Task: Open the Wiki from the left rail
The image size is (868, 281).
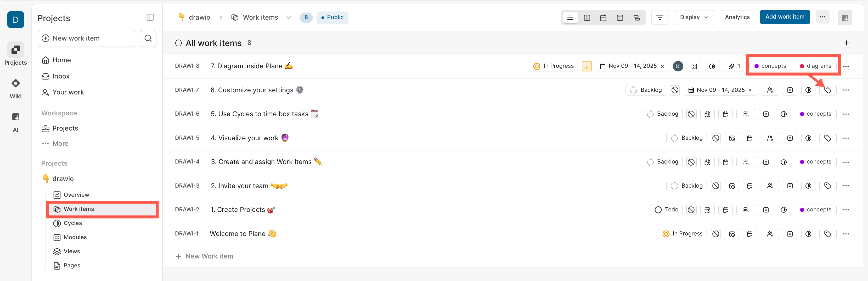Action: point(15,88)
